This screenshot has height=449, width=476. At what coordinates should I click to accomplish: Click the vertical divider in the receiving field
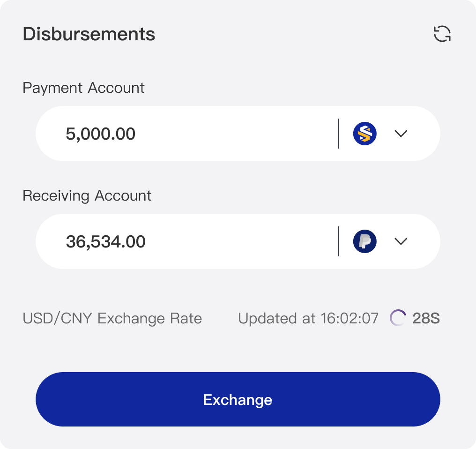(338, 241)
